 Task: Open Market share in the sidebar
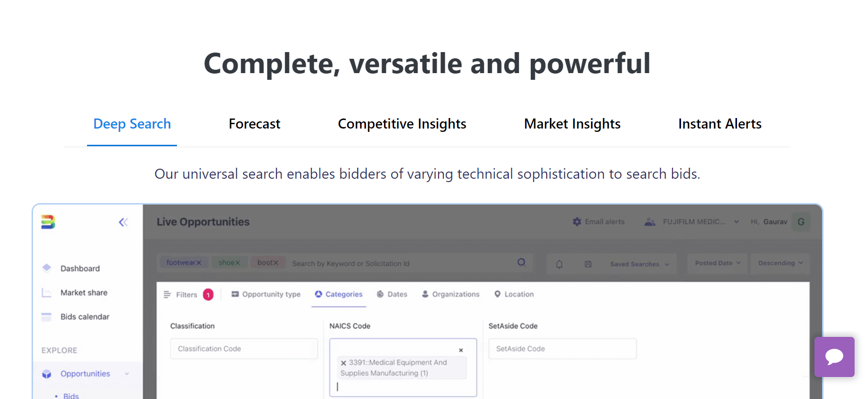(84, 292)
